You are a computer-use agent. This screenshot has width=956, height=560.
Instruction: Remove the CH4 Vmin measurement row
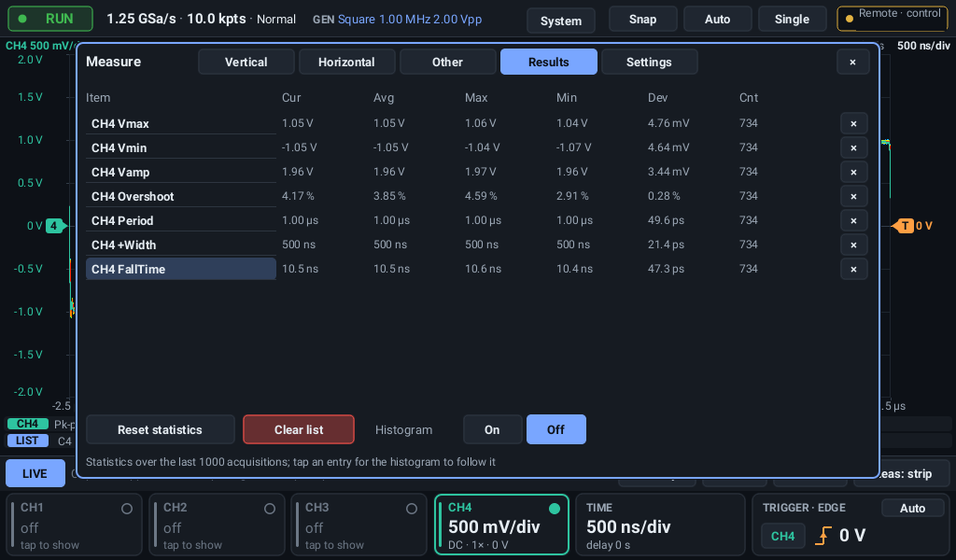tap(853, 148)
